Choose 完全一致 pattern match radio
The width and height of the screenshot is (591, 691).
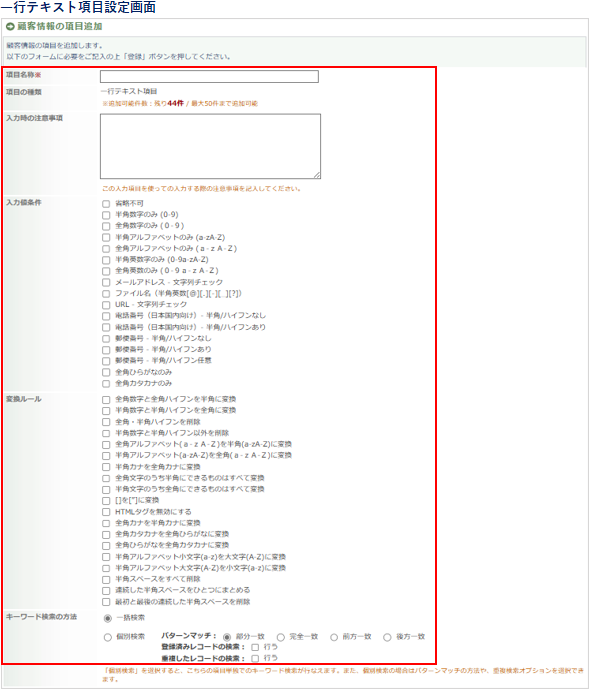281,637
